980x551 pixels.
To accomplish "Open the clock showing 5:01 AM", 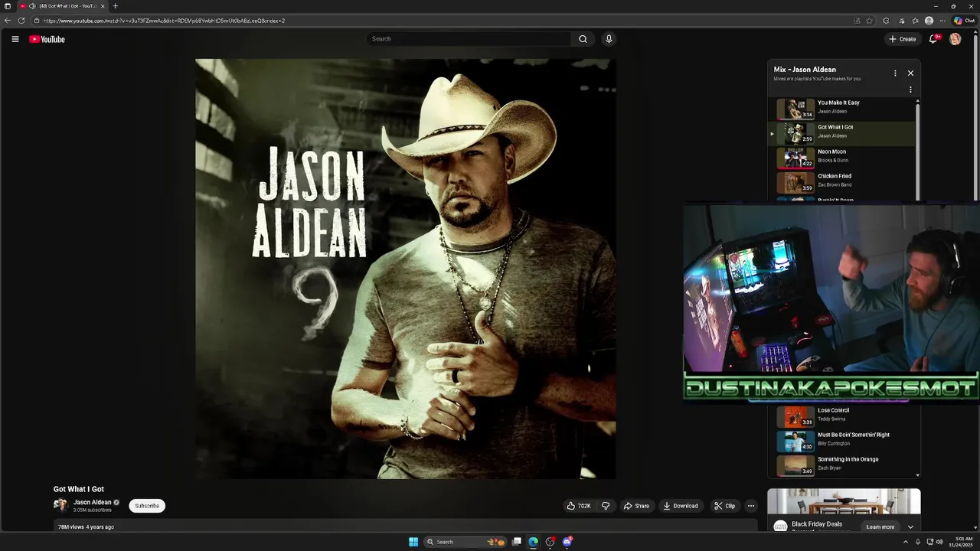I will [x=960, y=542].
